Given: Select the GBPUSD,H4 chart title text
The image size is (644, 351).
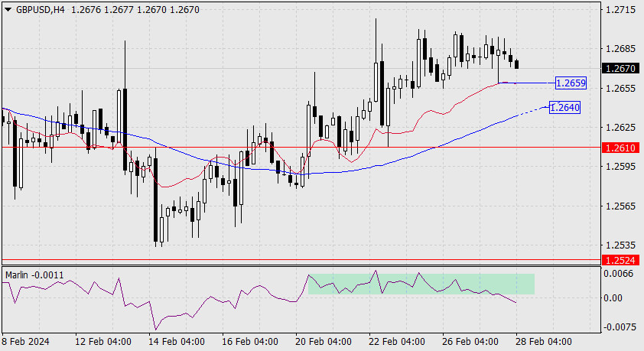Looking at the screenshot, I should coord(41,9).
